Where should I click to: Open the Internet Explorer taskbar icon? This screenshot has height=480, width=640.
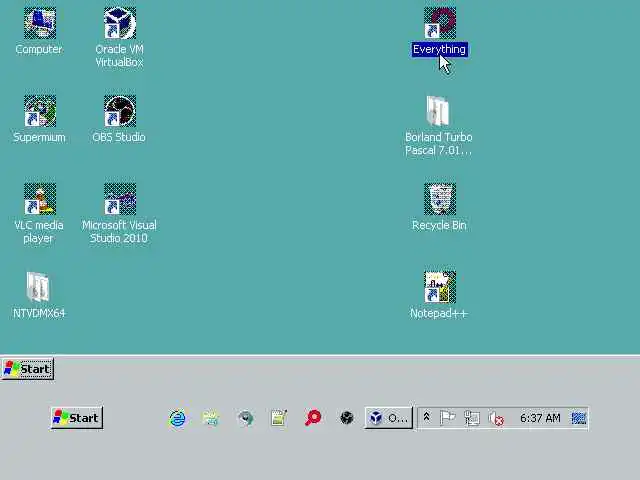(177, 418)
